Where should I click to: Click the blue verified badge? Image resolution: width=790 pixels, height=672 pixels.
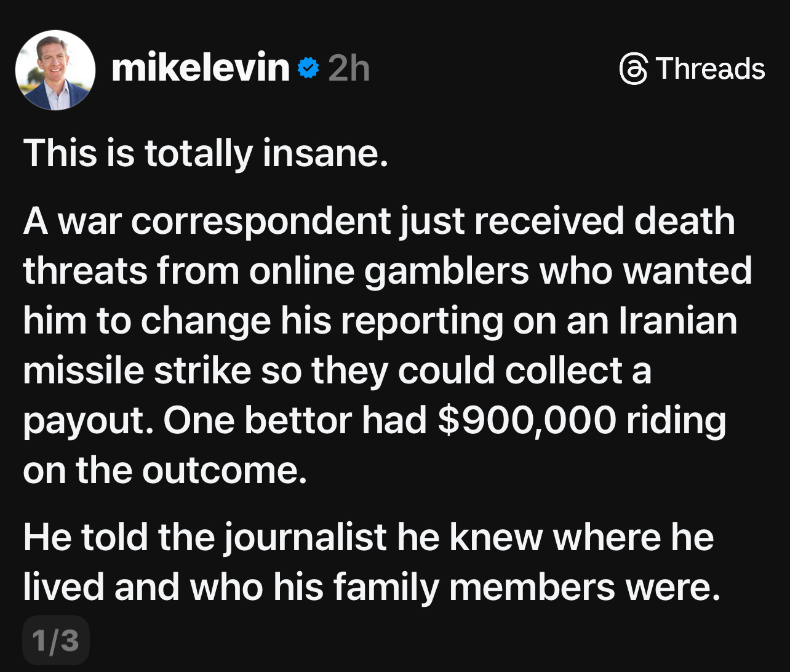tap(308, 69)
